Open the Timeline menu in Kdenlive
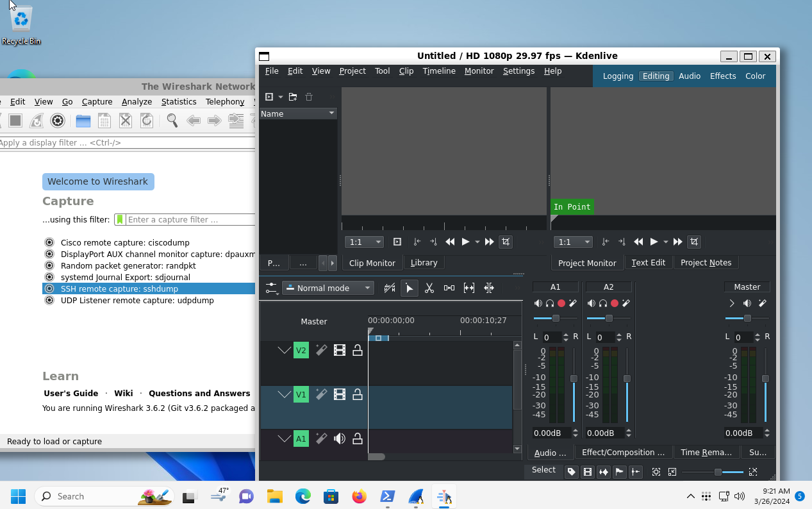Screen dimensions: 812x509 tap(439, 71)
